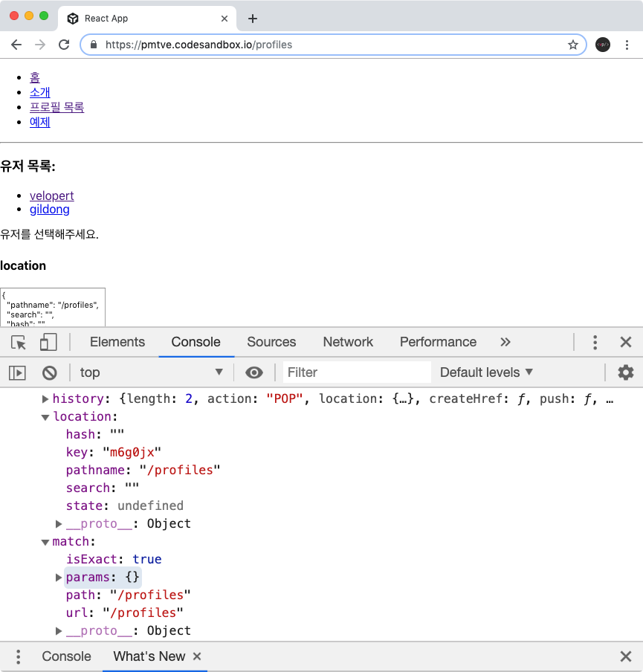Open Chrome's three-dot menu

(x=627, y=45)
